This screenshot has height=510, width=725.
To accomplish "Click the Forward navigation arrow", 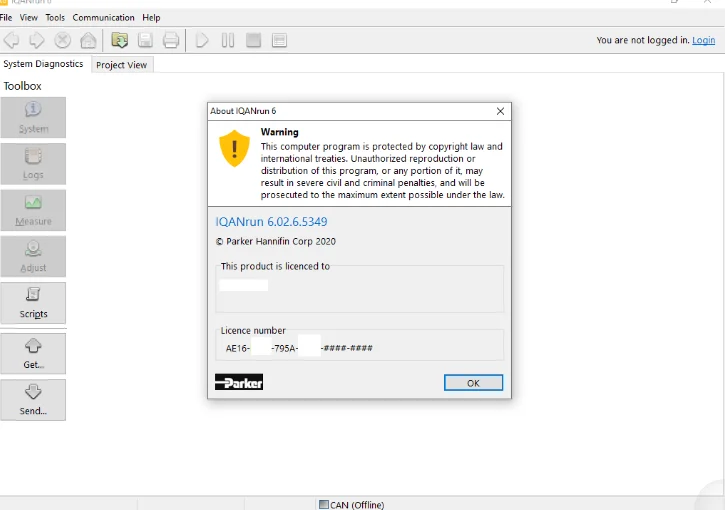I will pyautogui.click(x=37, y=40).
